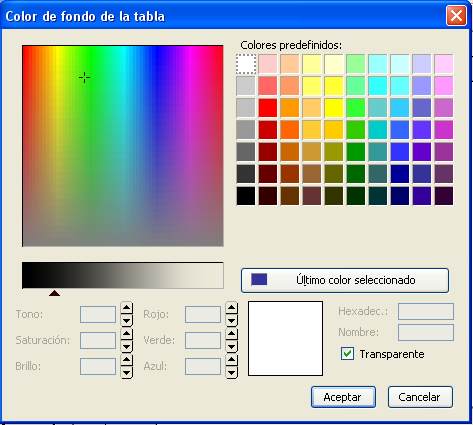Viewport: 473px width, 425px height.
Task: Click the crosshair in the color spectrum
Action: pyautogui.click(x=84, y=77)
